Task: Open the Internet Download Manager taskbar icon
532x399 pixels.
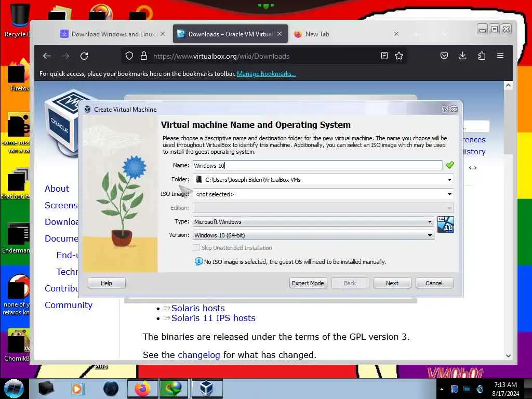Action: tap(174, 389)
